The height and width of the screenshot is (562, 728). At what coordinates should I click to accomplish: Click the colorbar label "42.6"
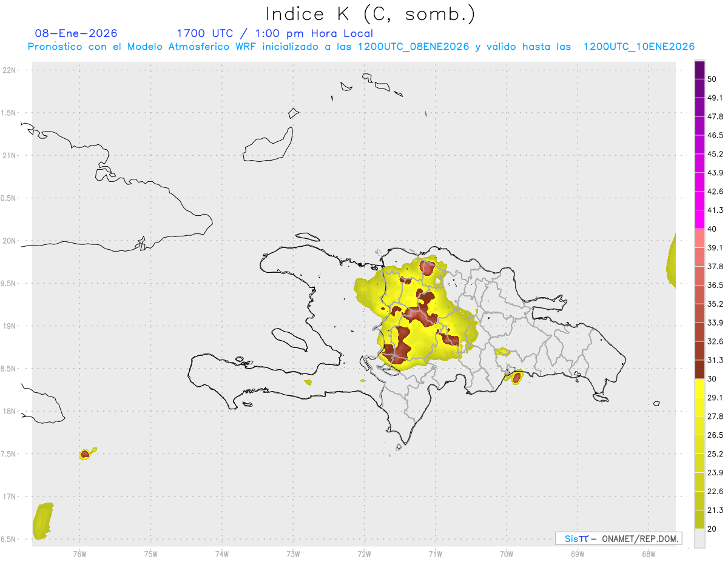715,192
